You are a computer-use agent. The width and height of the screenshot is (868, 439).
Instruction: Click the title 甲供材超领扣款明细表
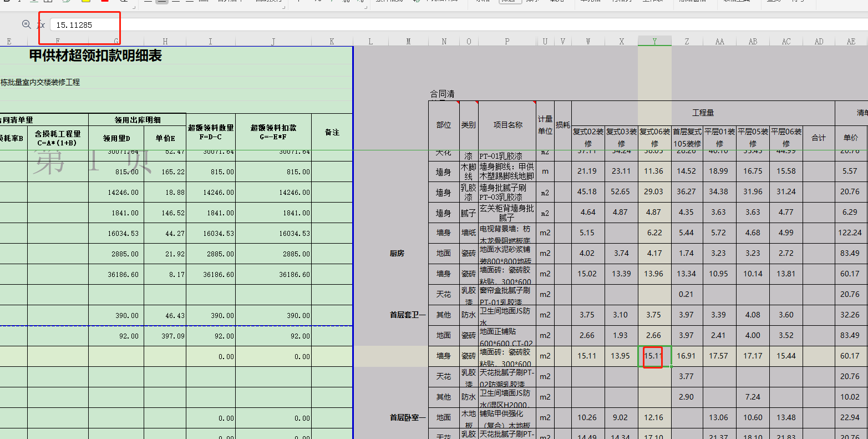click(95, 55)
